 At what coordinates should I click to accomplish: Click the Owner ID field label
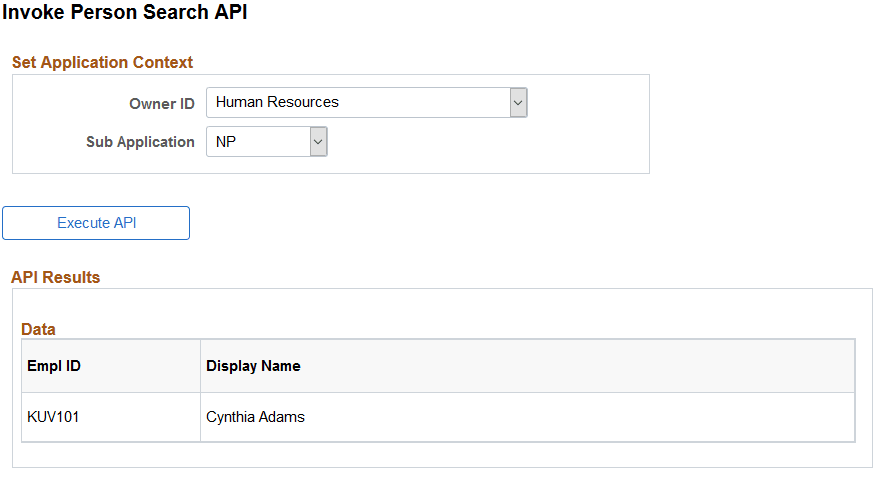(x=162, y=104)
